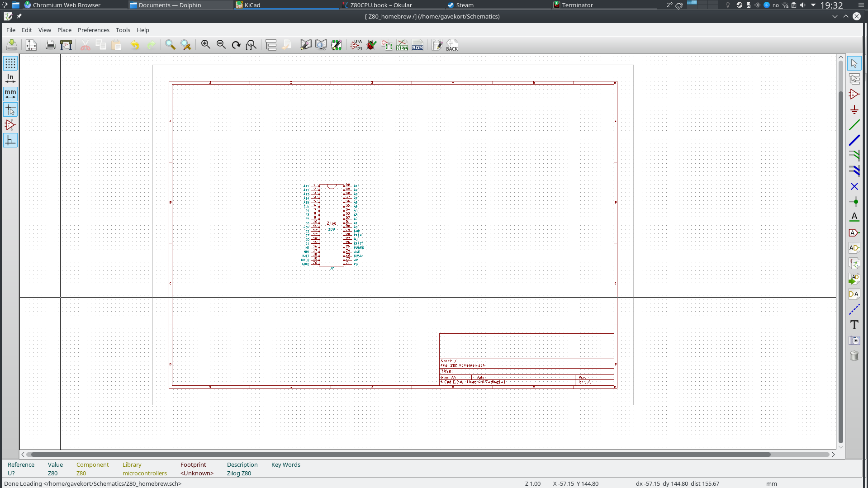Open the Tools menu

tap(123, 30)
